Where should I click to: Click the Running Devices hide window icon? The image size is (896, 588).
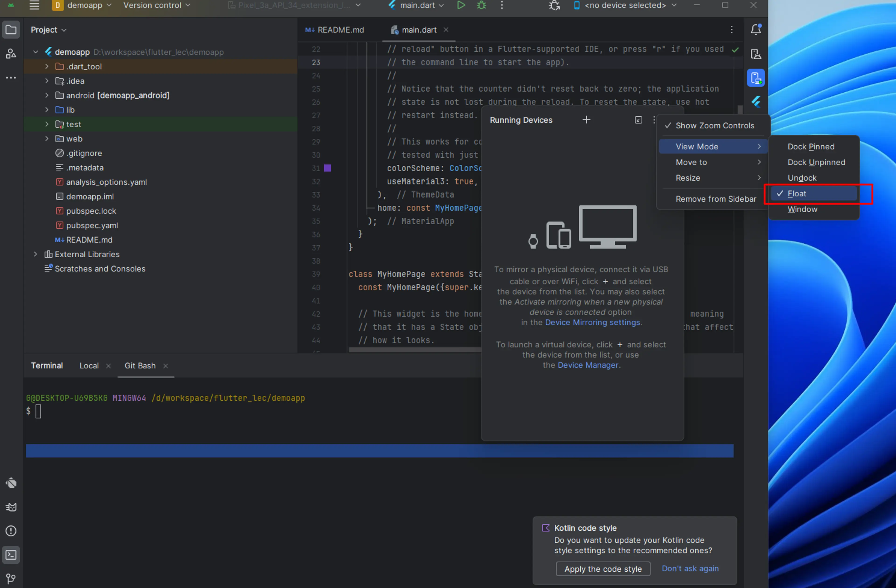click(x=638, y=120)
